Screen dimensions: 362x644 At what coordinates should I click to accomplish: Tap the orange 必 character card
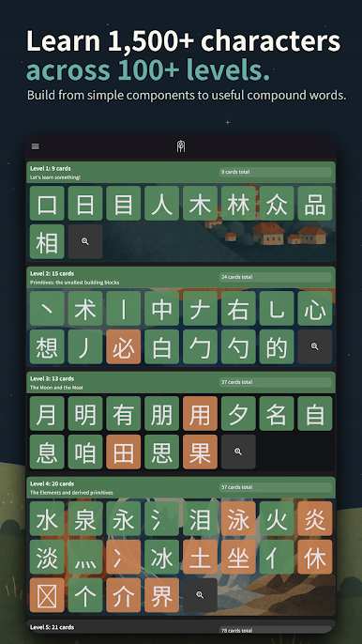click(x=124, y=346)
